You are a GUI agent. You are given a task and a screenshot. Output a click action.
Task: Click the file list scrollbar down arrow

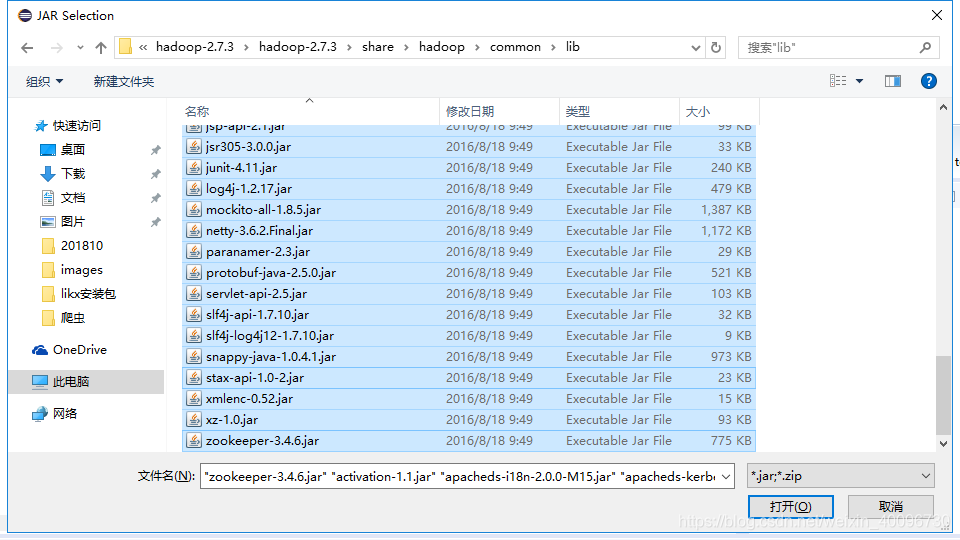tap(943, 444)
